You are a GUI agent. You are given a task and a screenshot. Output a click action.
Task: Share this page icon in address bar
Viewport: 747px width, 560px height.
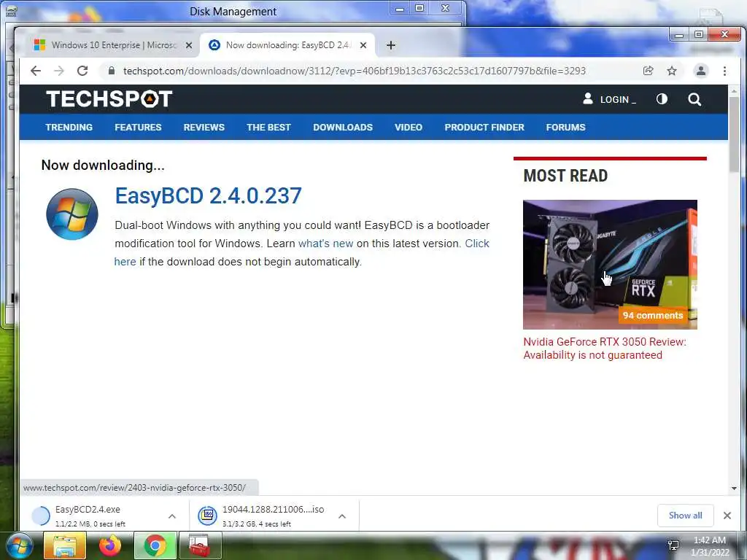pyautogui.click(x=648, y=71)
